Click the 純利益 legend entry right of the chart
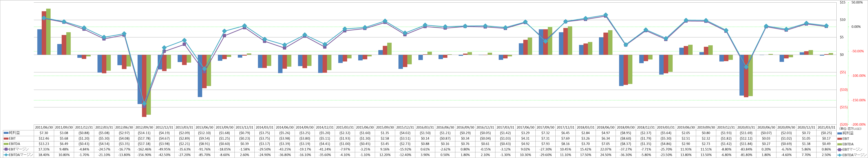This screenshot has height=158, width=868. coord(846,133)
